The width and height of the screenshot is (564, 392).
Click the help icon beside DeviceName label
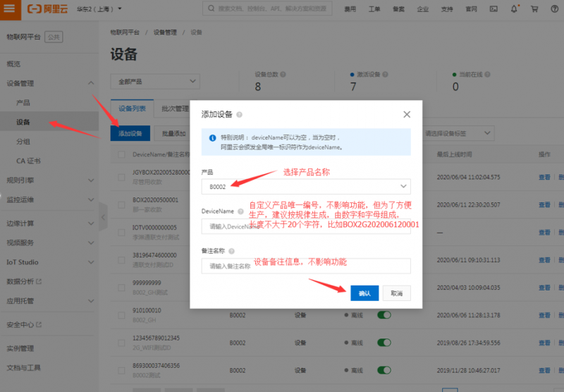click(x=240, y=212)
